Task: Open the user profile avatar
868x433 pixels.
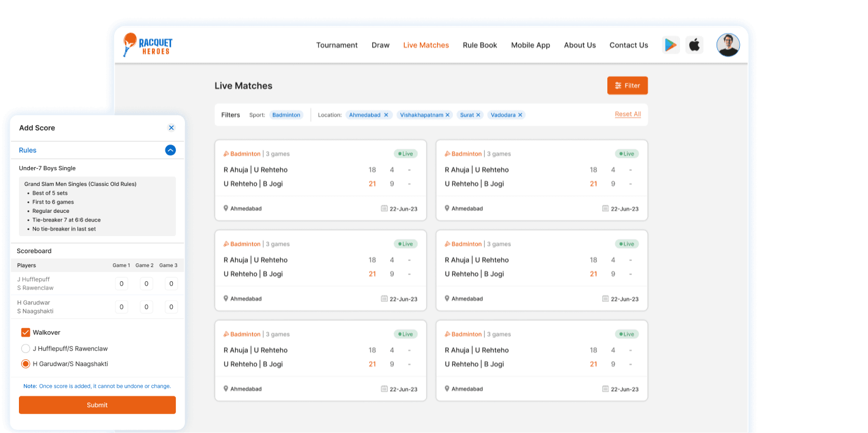Action: click(728, 45)
